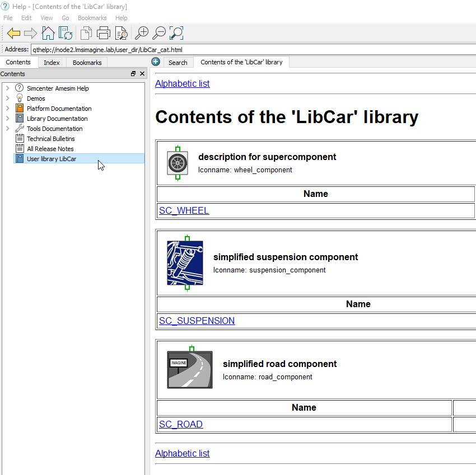This screenshot has height=475, width=476.
Task: Open the find-in-page search icon
Action: click(121, 33)
